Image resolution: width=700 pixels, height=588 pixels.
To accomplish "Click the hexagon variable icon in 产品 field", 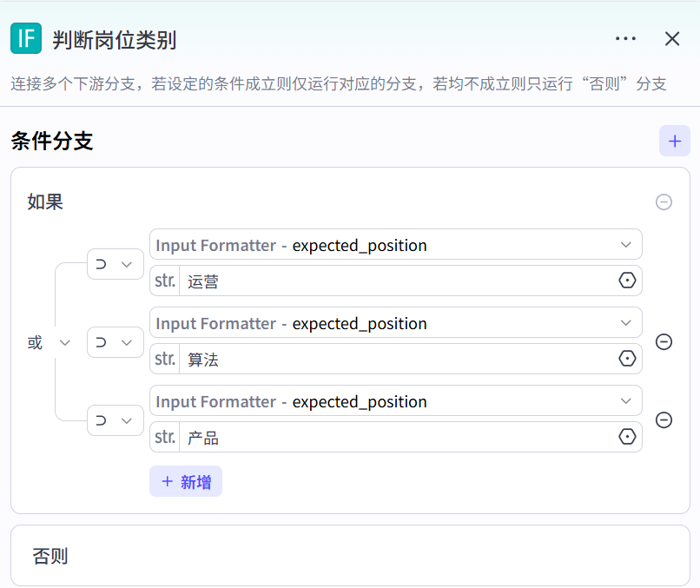I will point(627,437).
